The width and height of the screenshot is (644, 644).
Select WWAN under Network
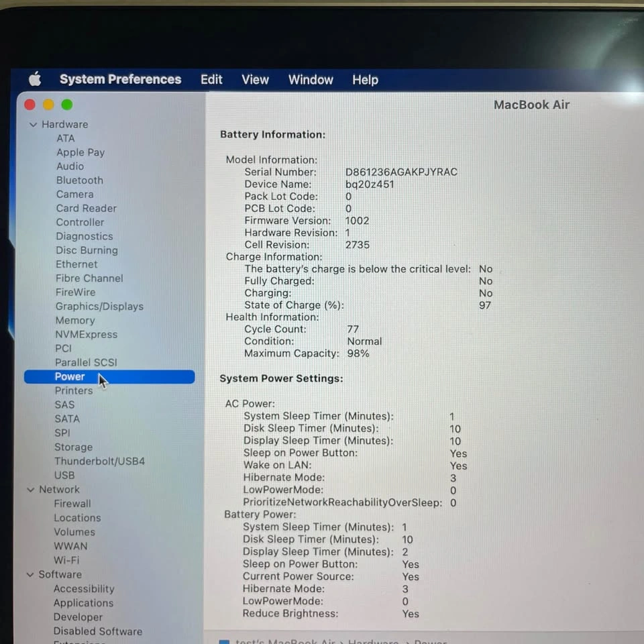click(x=70, y=546)
